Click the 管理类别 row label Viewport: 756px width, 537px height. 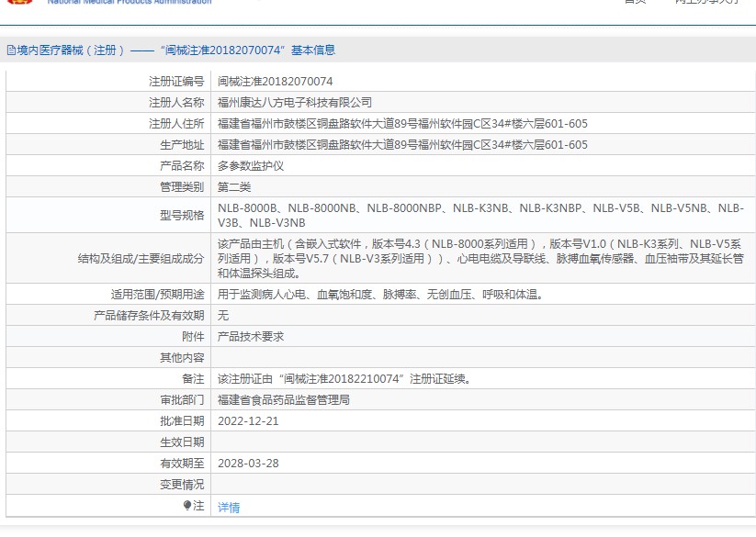182,187
